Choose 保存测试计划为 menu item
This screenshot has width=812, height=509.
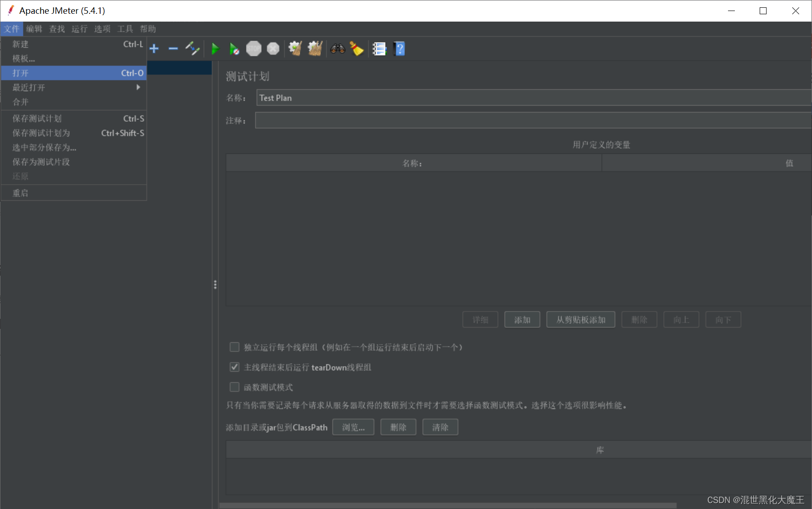(74, 133)
